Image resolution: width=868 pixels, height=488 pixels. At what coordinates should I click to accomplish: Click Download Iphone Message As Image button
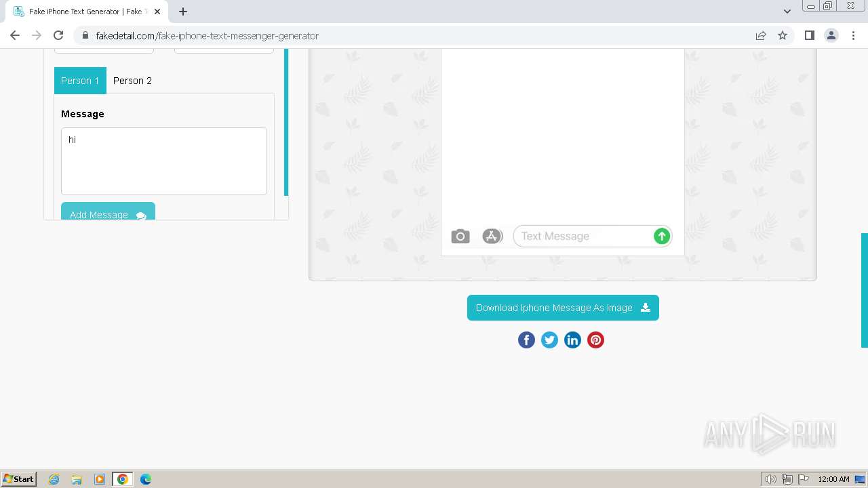click(563, 308)
